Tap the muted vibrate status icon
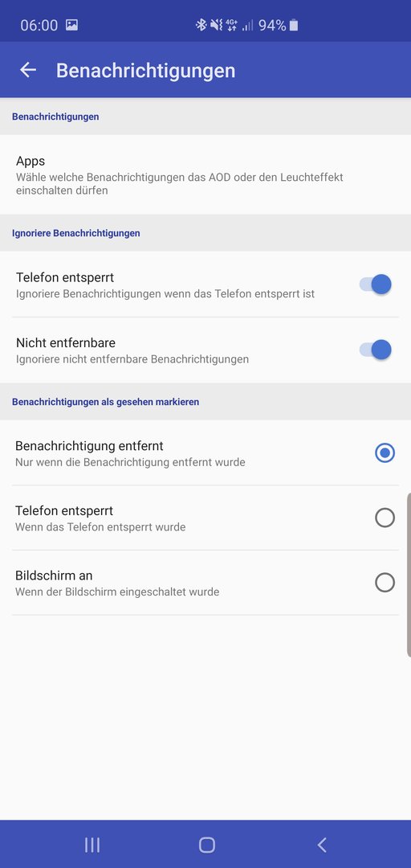Image resolution: width=411 pixels, height=868 pixels. click(x=216, y=25)
